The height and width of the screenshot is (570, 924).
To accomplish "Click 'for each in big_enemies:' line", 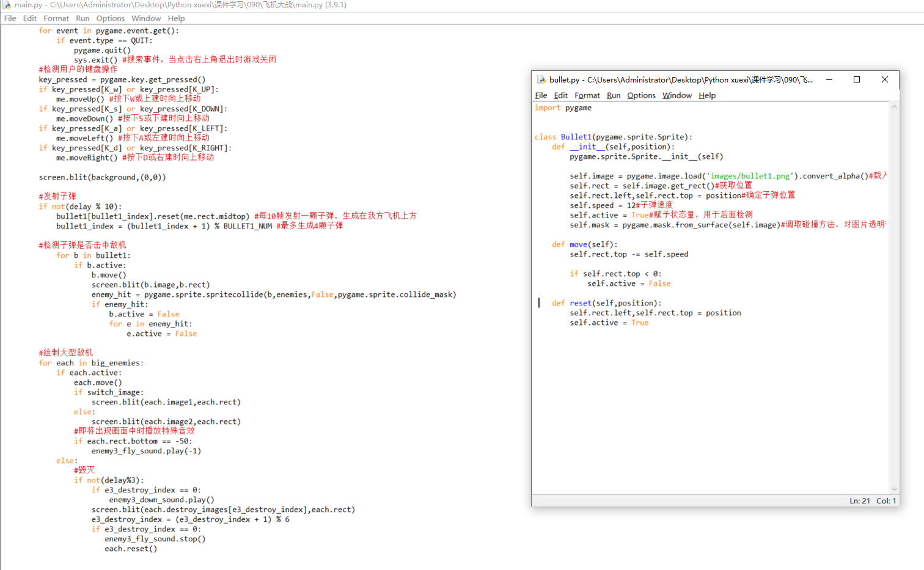I will pyautogui.click(x=91, y=363).
